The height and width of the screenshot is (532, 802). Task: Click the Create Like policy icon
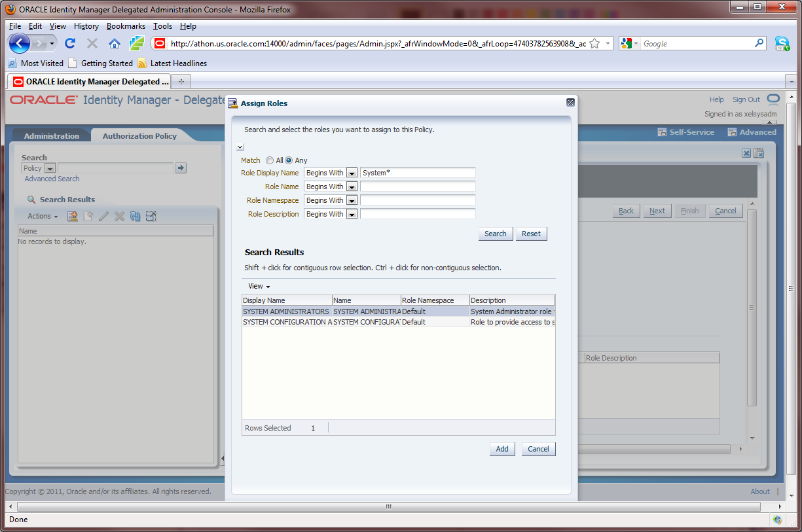(88, 216)
